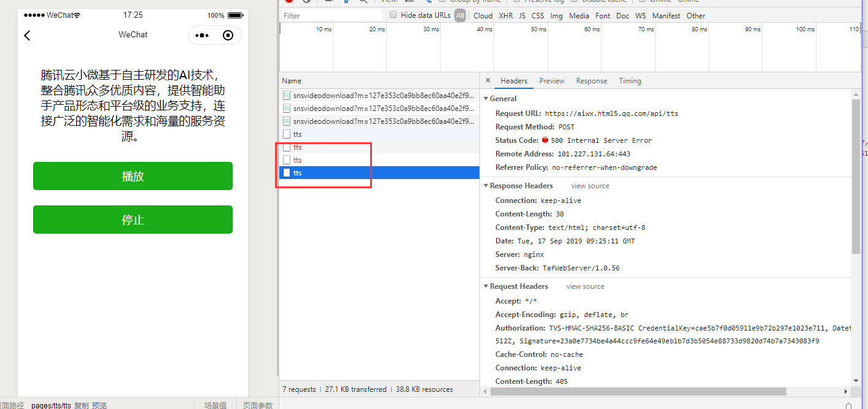The height and width of the screenshot is (409, 868).
Task: Select the second snsvideodownload request row
Action: coord(379,109)
